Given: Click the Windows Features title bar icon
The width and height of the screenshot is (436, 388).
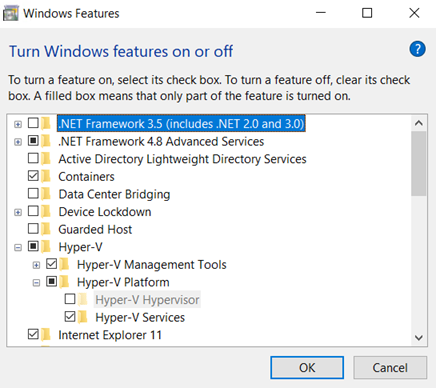Looking at the screenshot, I should pyautogui.click(x=10, y=13).
